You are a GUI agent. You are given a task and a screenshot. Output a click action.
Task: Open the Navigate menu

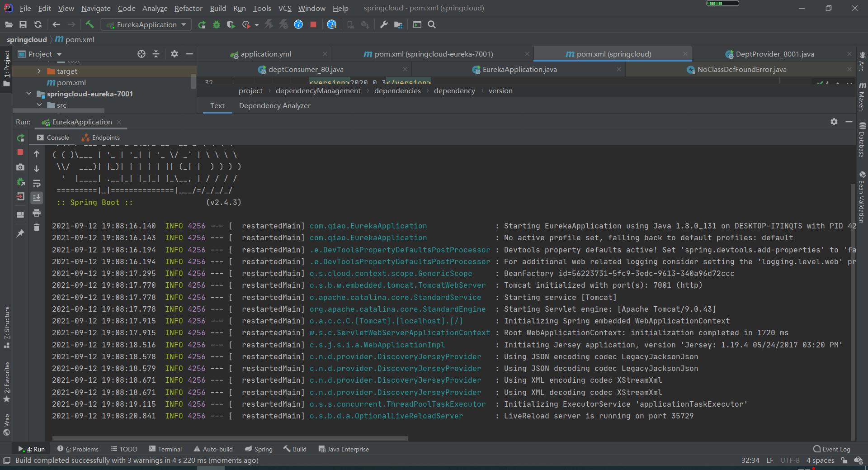click(x=95, y=8)
